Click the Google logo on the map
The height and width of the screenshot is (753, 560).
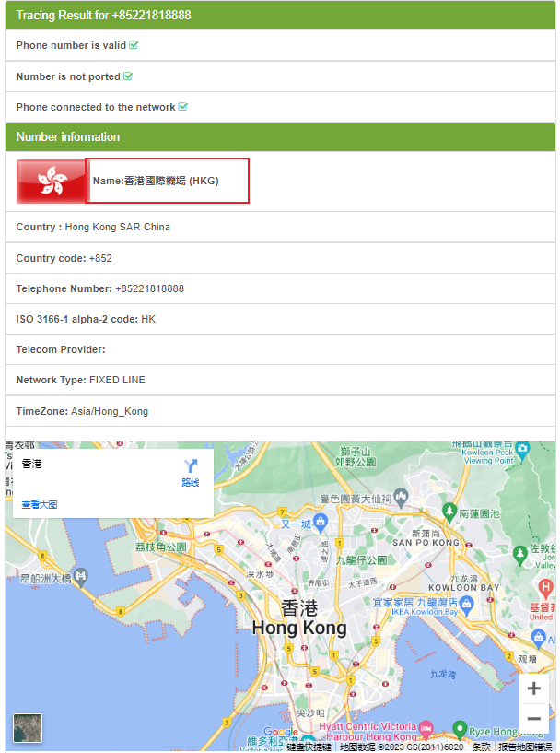281,733
